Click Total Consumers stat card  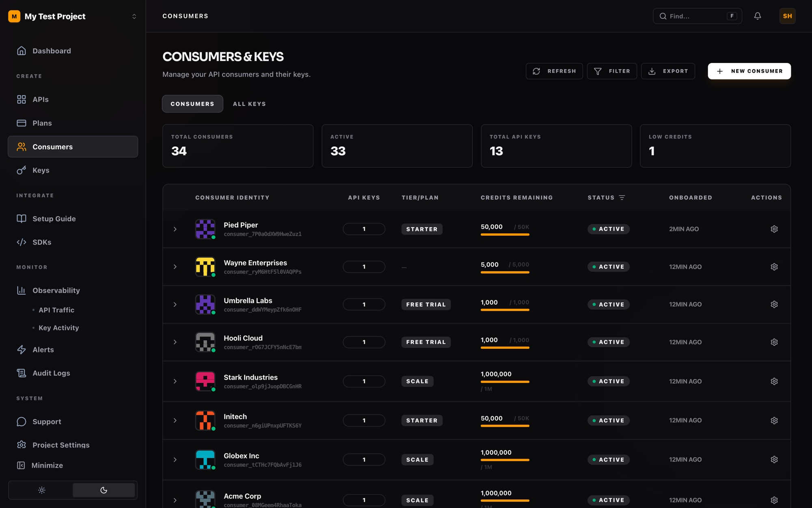[x=238, y=146]
